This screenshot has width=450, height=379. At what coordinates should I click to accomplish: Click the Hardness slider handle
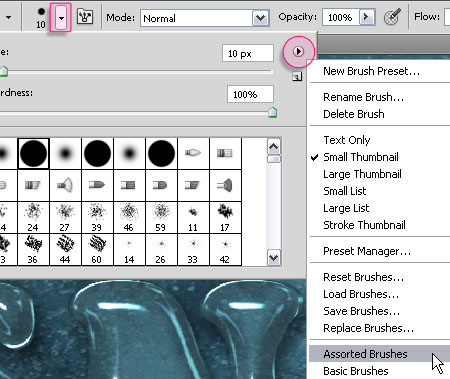(x=272, y=113)
